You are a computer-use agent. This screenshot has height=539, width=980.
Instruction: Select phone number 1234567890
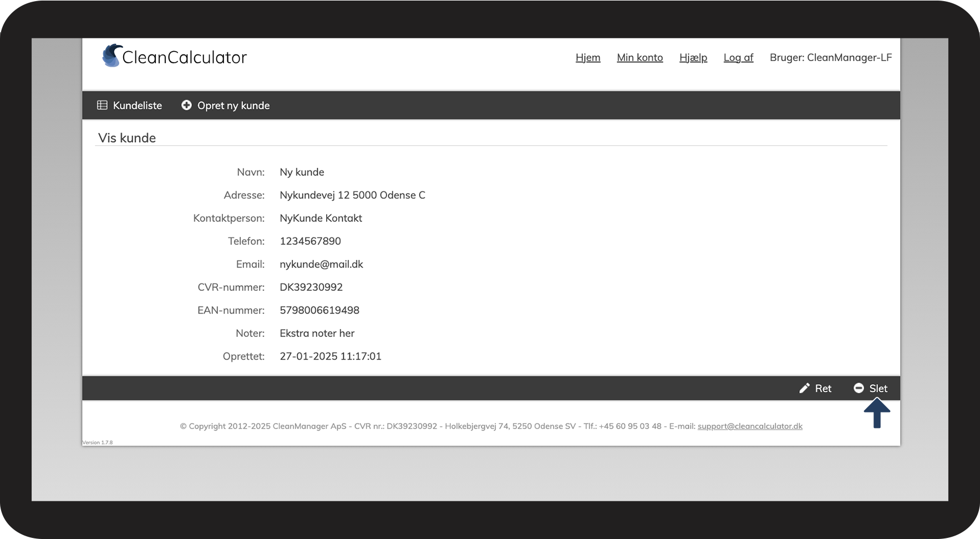click(x=310, y=241)
